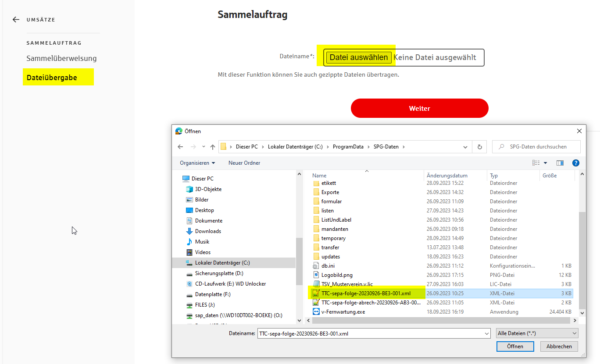The image size is (600, 364).
Task: Open the file dialog help icon
Action: tap(576, 163)
